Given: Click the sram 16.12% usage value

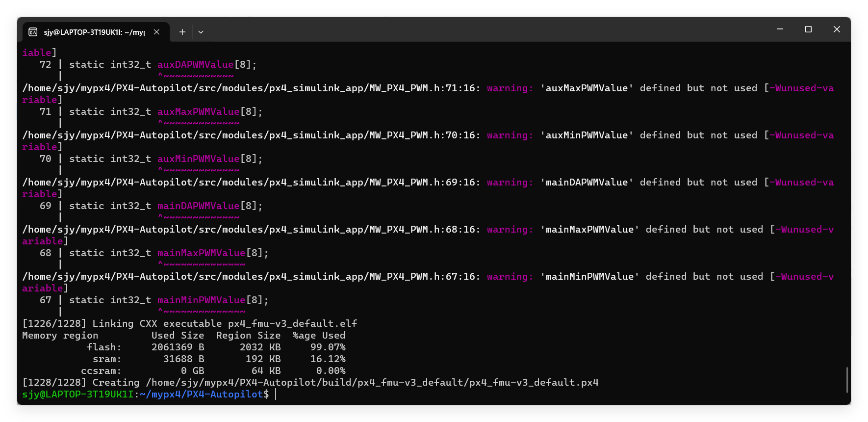Looking at the screenshot, I should tap(328, 359).
